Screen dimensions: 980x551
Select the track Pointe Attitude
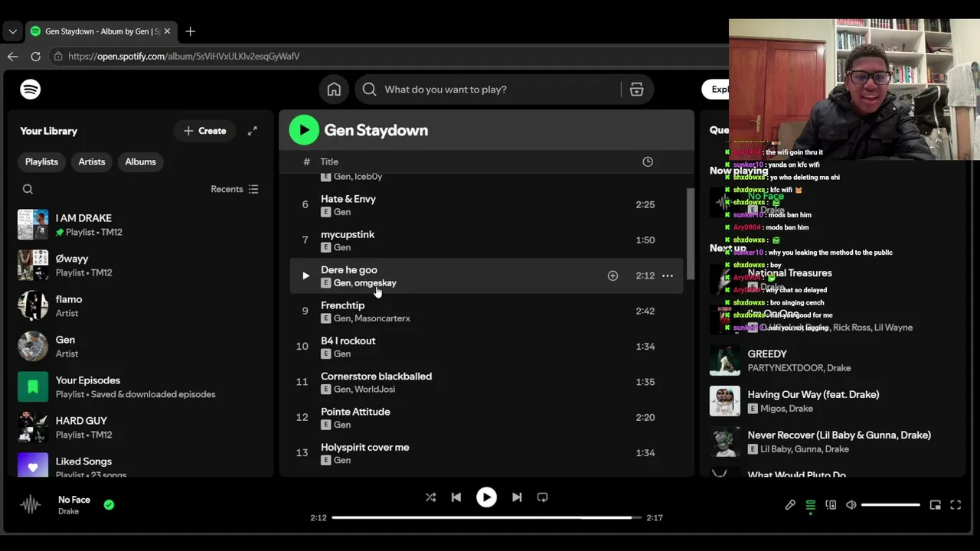coord(486,417)
